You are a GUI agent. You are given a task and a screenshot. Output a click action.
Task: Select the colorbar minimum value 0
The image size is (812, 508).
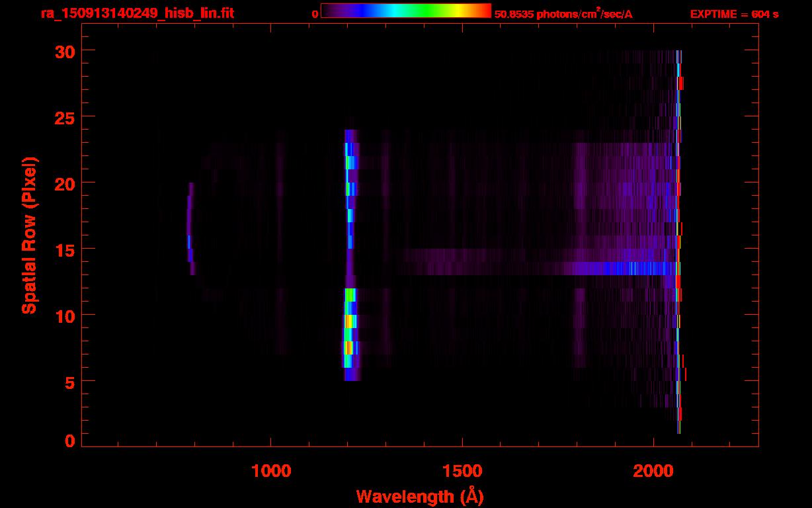click(x=315, y=14)
